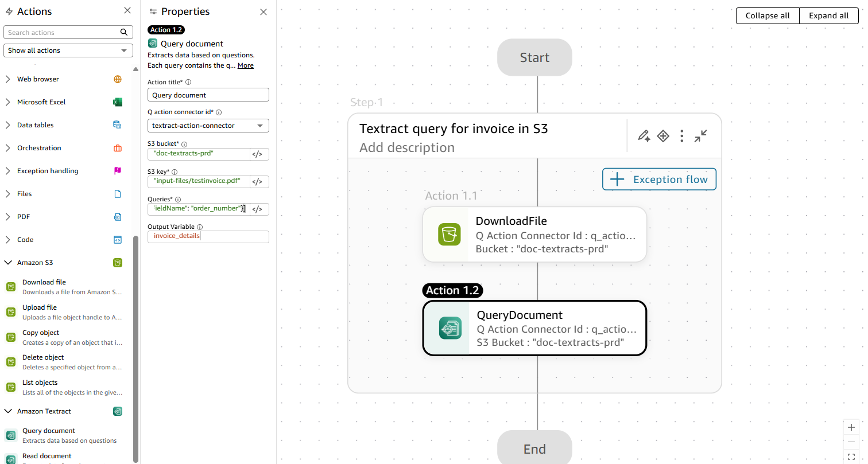Close the Actions panel
Viewport: 868px width, 464px height.
click(x=127, y=11)
